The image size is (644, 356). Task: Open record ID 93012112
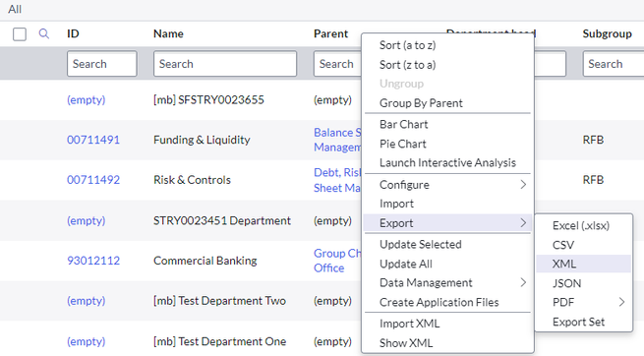93,261
